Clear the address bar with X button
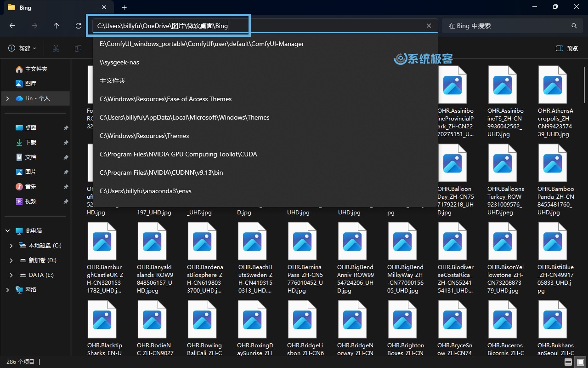This screenshot has width=588, height=368. pos(429,26)
